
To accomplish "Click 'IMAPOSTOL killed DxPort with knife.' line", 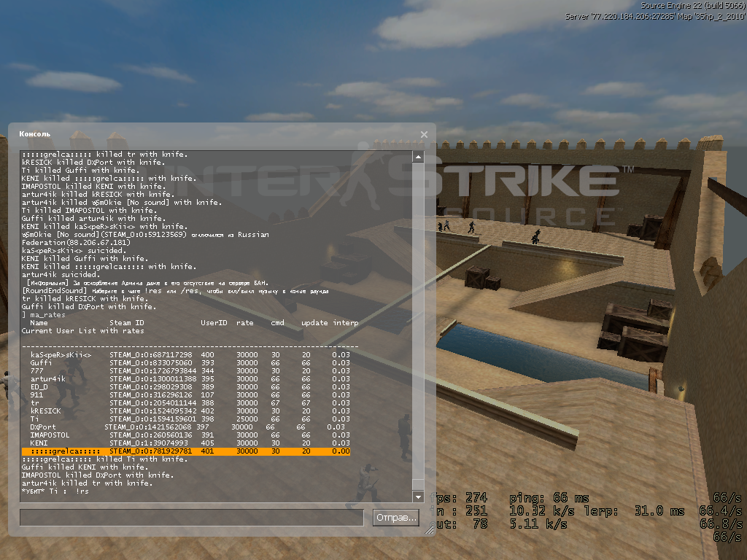I will [98, 475].
